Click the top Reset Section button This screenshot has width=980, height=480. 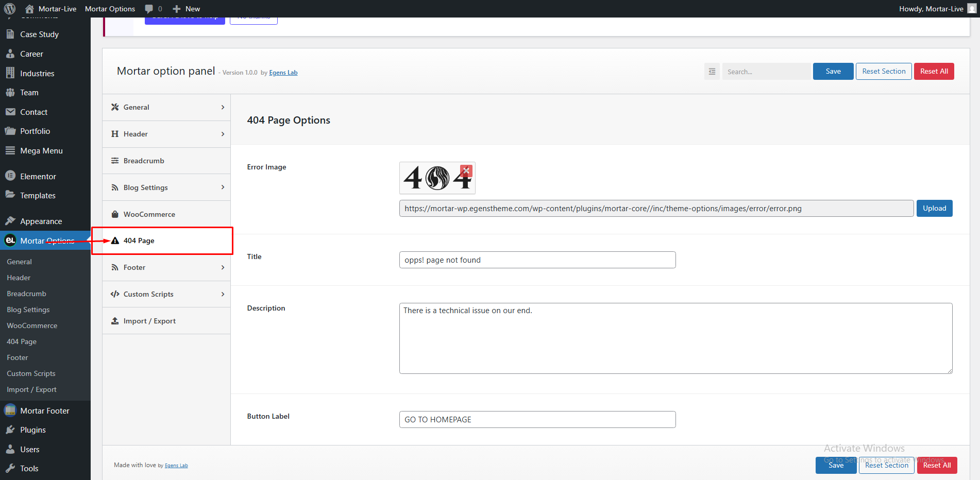[x=884, y=72]
